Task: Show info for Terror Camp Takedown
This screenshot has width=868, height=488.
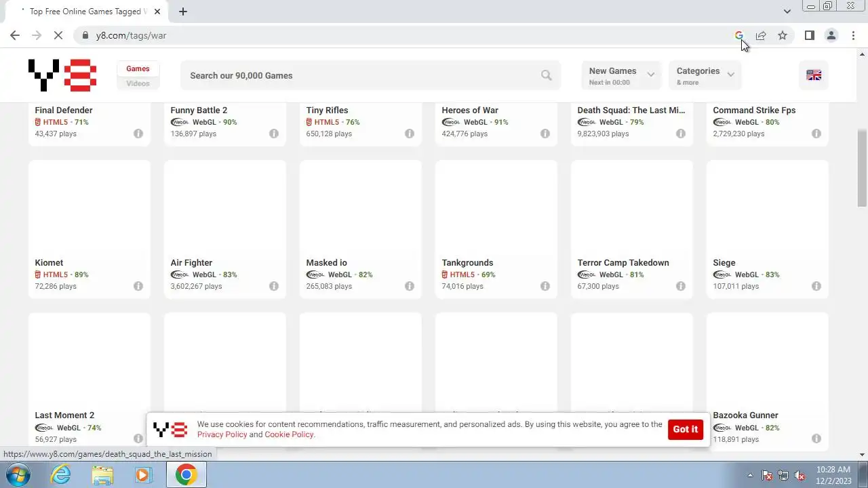Action: (x=681, y=286)
